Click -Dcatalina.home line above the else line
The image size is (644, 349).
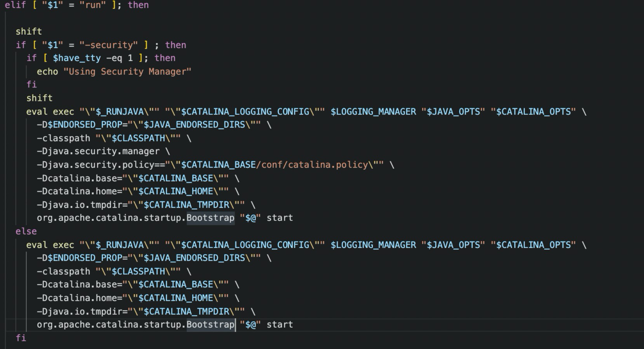138,192
